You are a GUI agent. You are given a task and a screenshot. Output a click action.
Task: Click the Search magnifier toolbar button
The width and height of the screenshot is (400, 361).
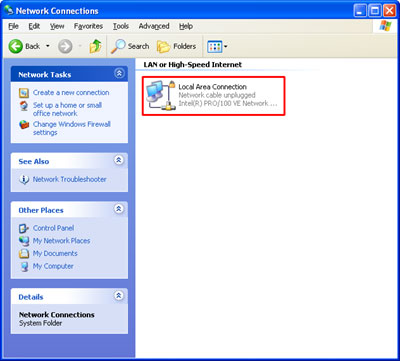[130, 46]
